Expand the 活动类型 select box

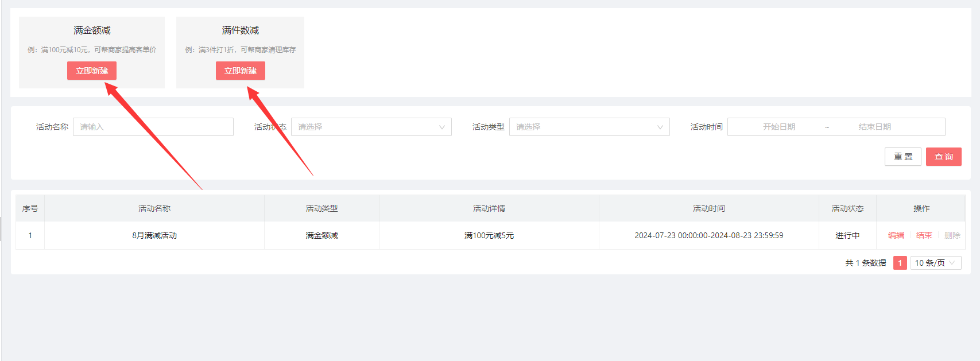pyautogui.click(x=589, y=127)
